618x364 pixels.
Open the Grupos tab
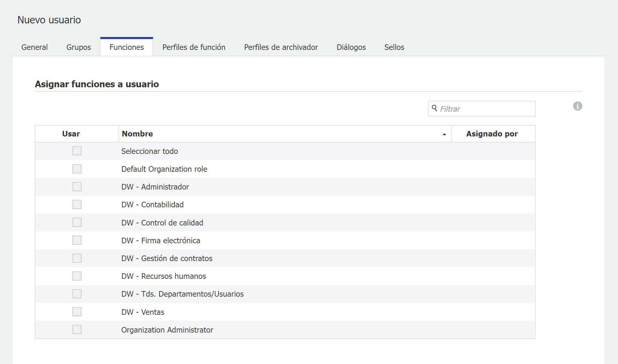click(x=79, y=47)
